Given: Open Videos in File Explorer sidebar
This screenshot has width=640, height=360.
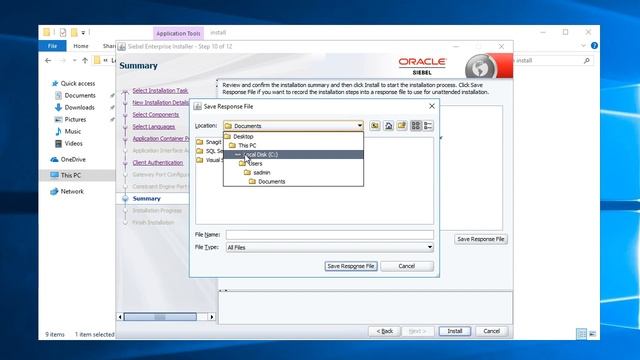Looking at the screenshot, I should (73, 143).
